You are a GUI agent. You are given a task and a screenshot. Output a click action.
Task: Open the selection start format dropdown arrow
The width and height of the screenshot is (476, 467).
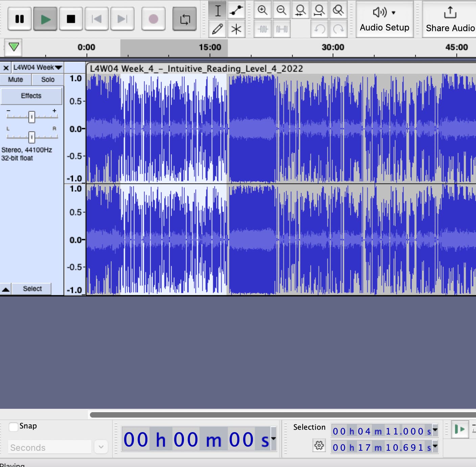[x=435, y=430]
